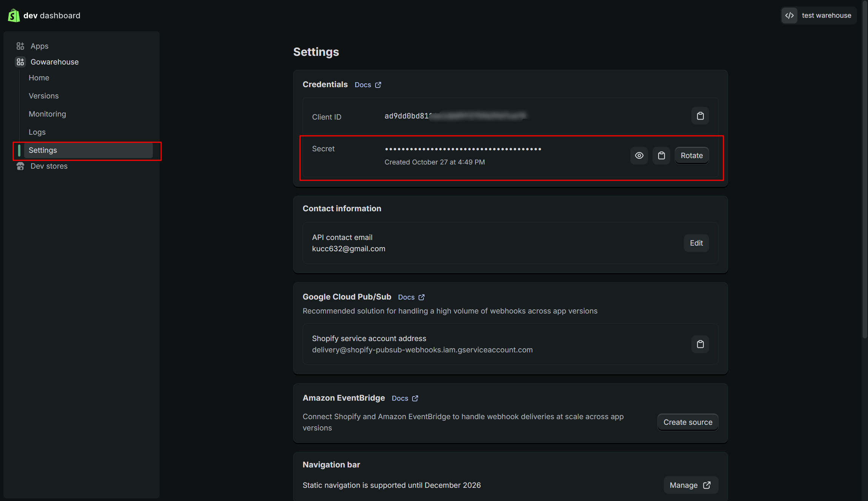Open Logs from the sidebar

click(x=37, y=132)
